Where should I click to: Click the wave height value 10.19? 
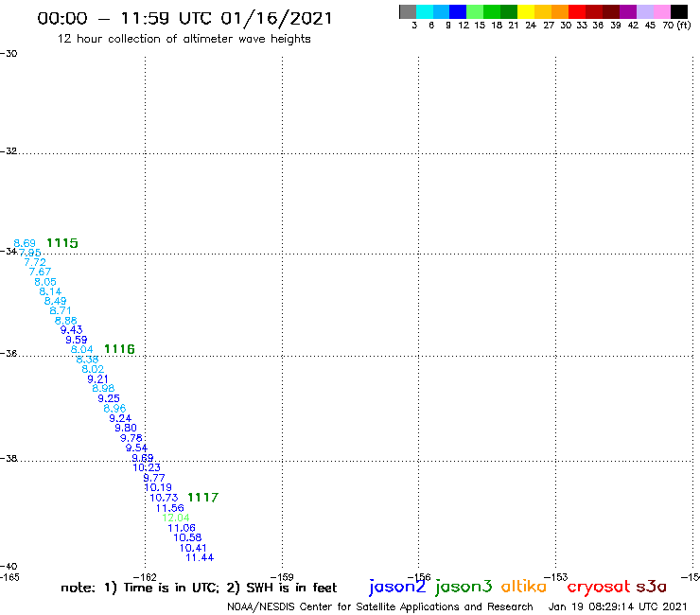point(158,487)
